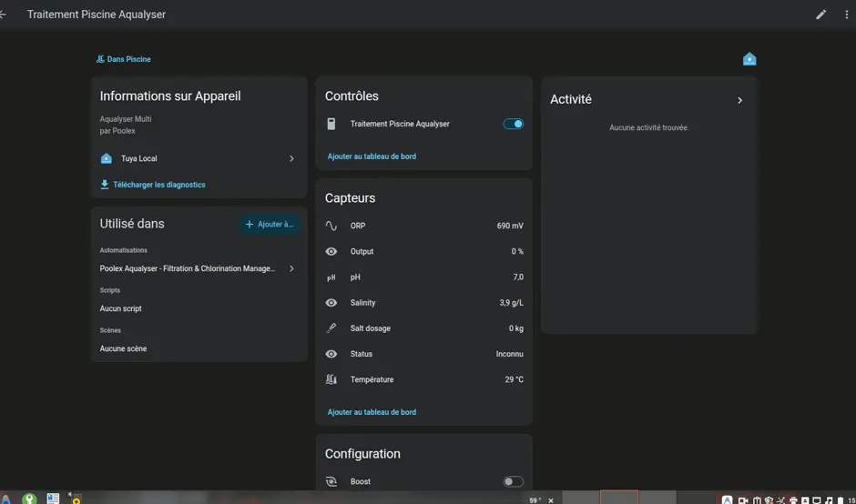
Task: Open the Dans Piscine area link
Action: [123, 59]
